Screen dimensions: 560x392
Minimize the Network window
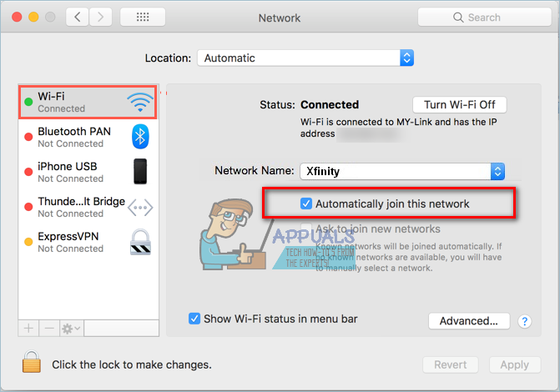click(33, 17)
